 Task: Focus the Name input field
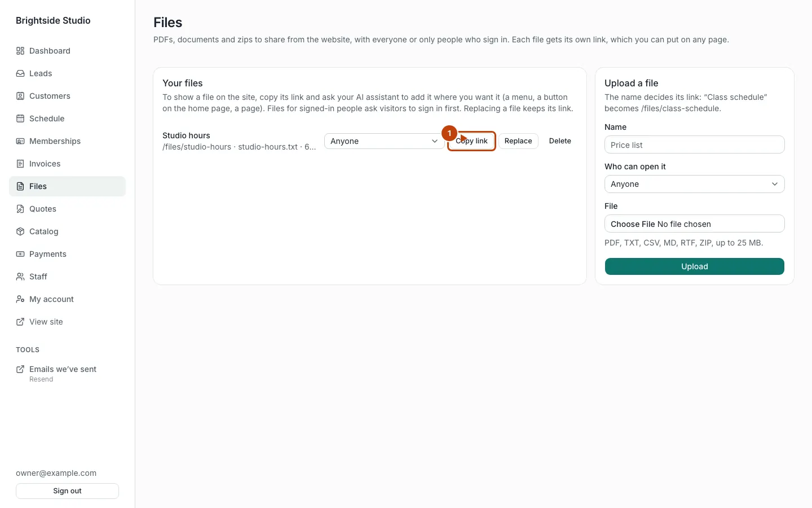[x=695, y=144]
